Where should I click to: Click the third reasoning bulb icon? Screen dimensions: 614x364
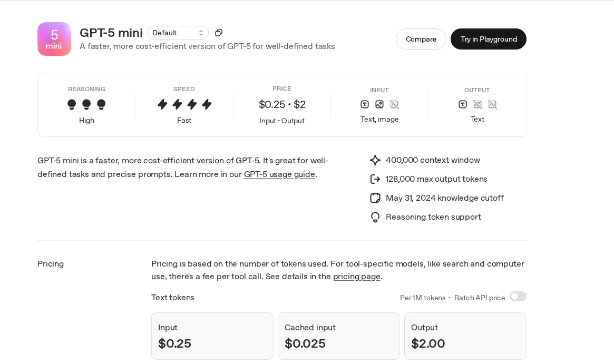point(101,104)
